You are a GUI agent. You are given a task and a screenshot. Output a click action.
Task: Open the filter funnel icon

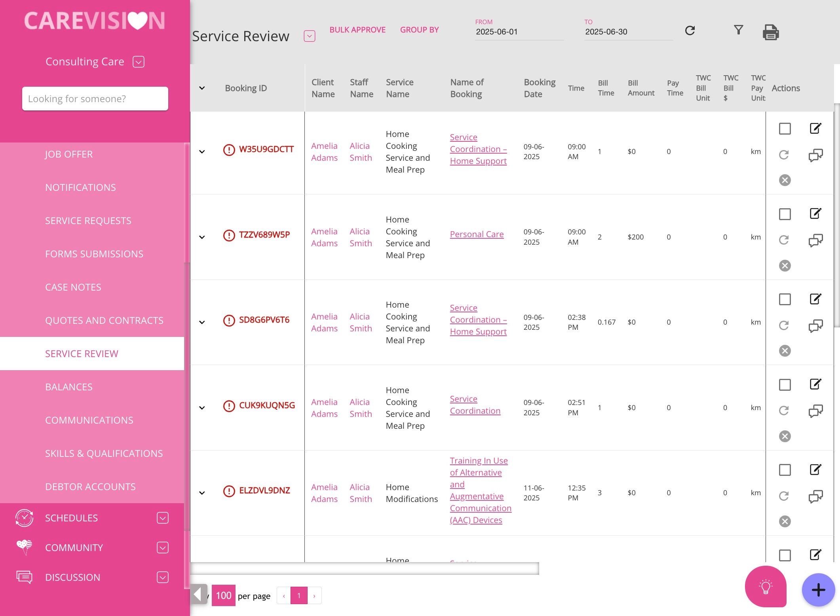click(x=738, y=30)
